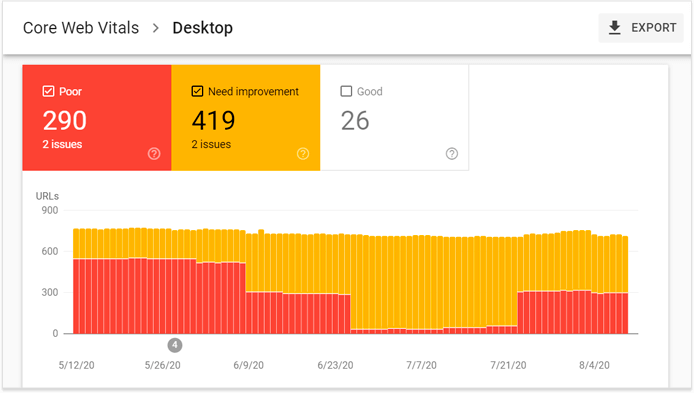
Task: Click the 8/4/20 date label
Action: point(594,365)
